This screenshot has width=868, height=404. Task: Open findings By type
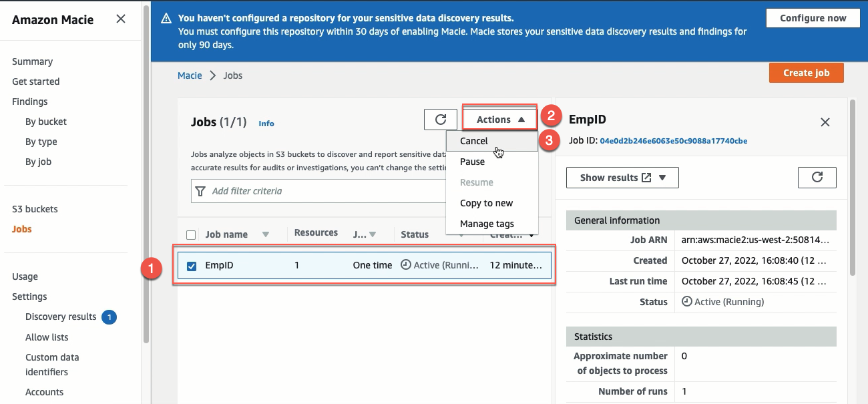(x=41, y=142)
